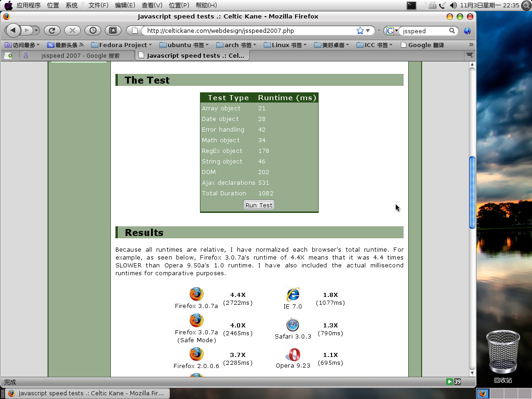Open the search magnifier at the panel's right end

click(x=526, y=6)
